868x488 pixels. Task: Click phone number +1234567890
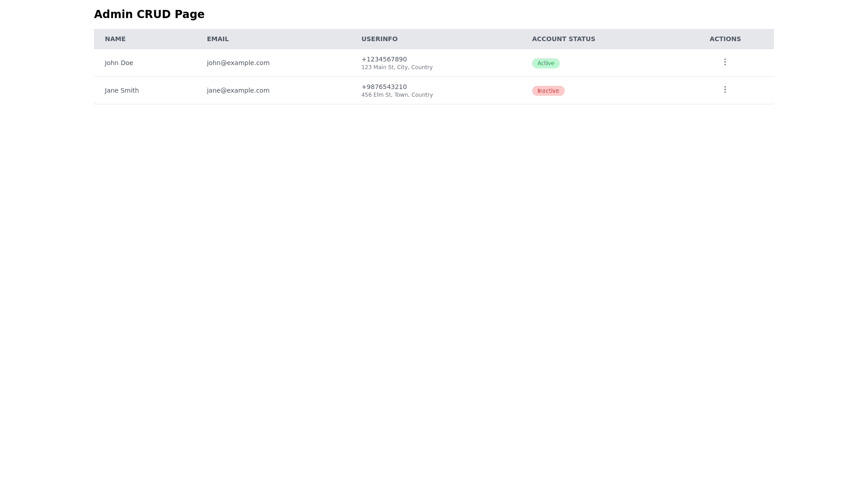click(x=384, y=59)
